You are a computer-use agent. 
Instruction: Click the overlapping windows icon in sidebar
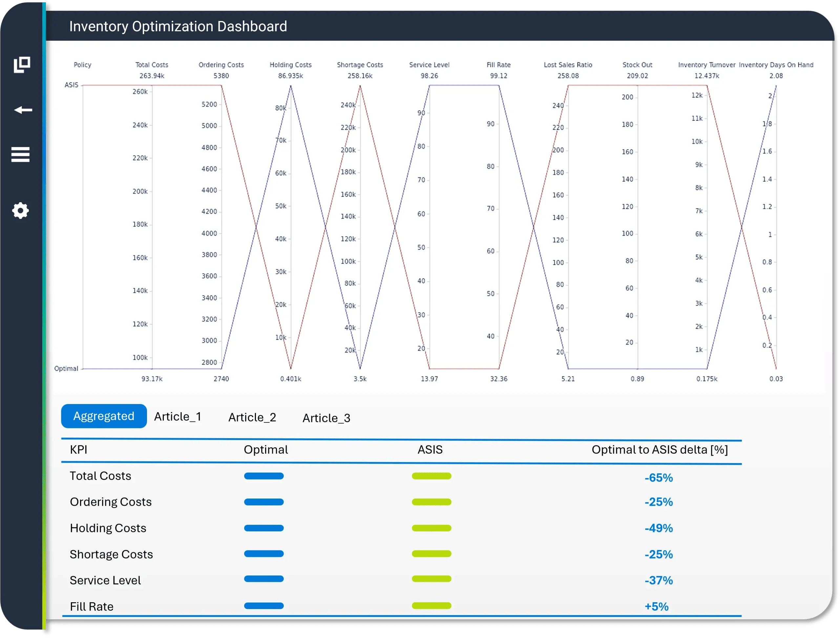22,65
